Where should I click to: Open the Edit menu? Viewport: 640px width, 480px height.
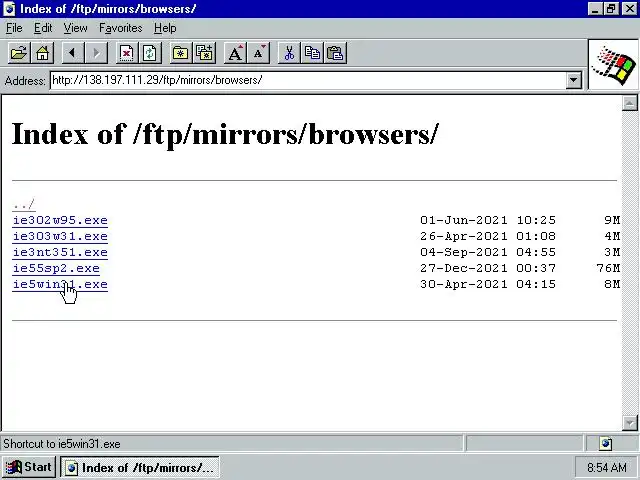(x=43, y=28)
